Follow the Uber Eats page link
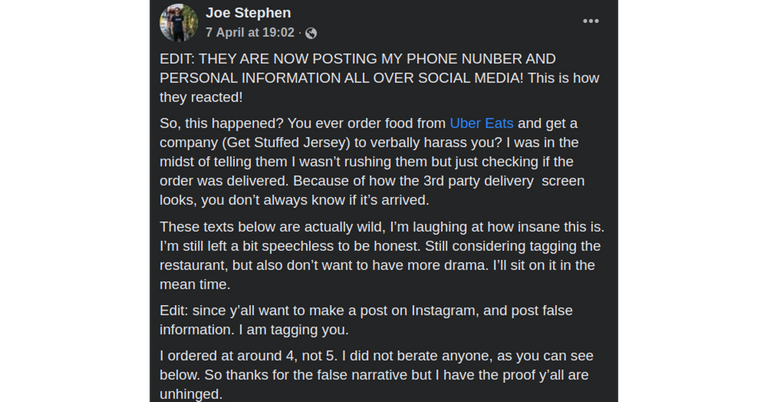 click(481, 123)
